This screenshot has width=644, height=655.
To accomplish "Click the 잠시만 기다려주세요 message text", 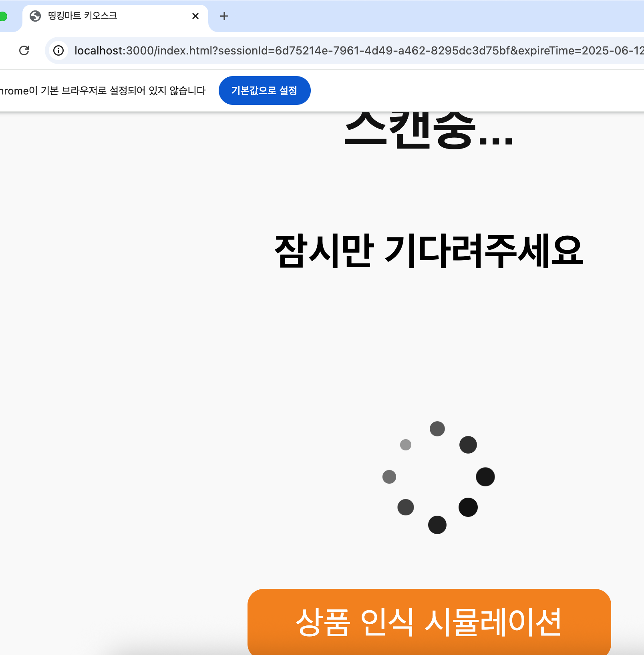I will tap(429, 251).
